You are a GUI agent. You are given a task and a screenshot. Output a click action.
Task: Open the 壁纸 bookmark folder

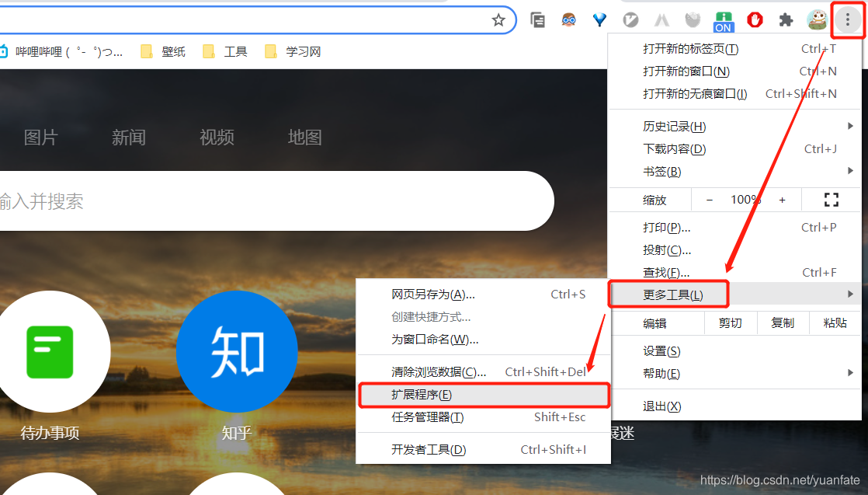[x=163, y=52]
